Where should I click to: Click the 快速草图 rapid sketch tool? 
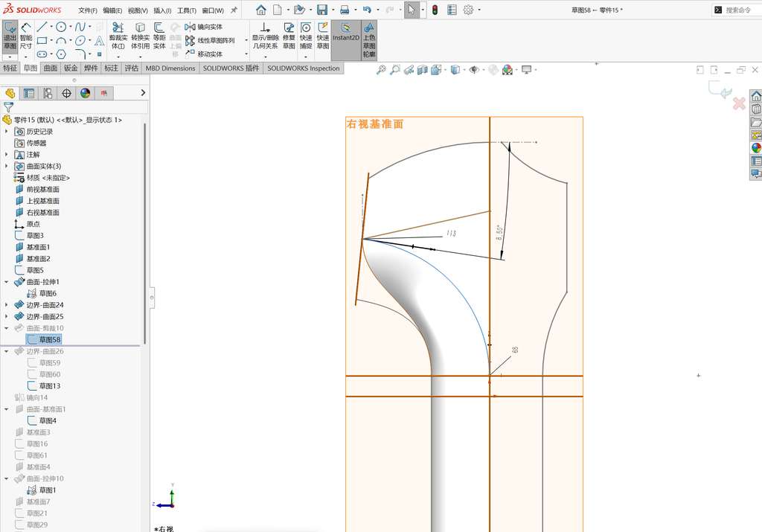323,36
